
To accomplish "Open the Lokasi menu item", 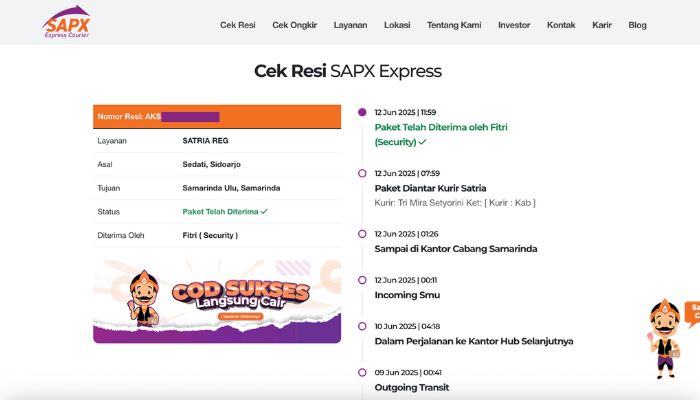I will click(397, 25).
